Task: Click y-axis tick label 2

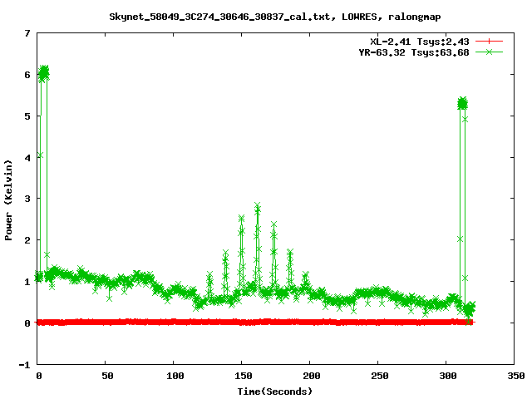Action: click(x=27, y=240)
